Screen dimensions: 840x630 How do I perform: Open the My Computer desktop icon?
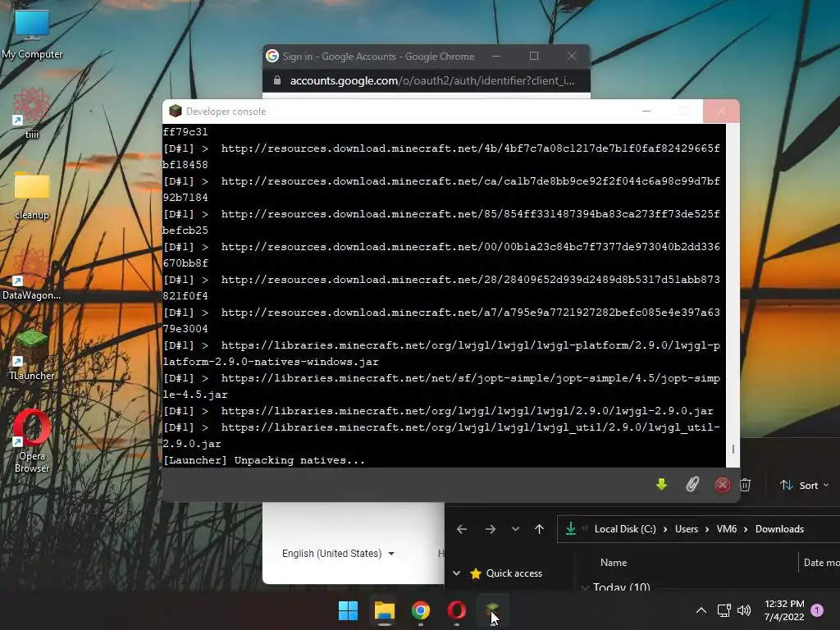coord(32,33)
